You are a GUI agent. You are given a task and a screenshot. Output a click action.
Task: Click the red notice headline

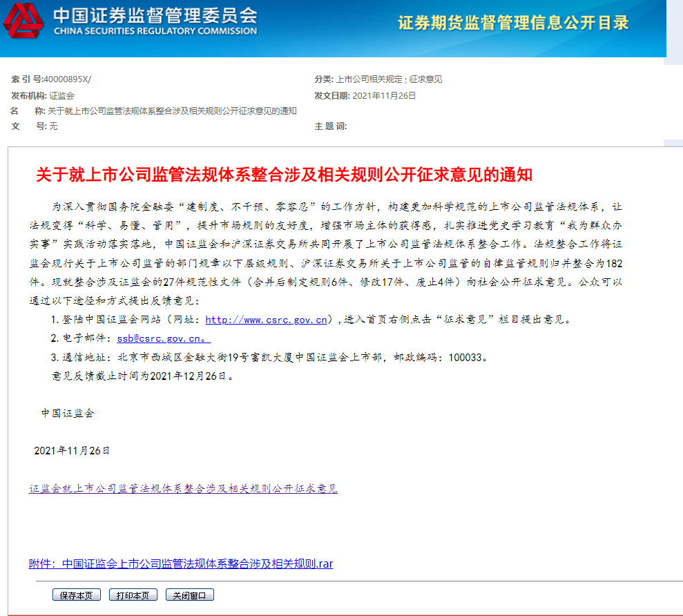click(x=284, y=174)
